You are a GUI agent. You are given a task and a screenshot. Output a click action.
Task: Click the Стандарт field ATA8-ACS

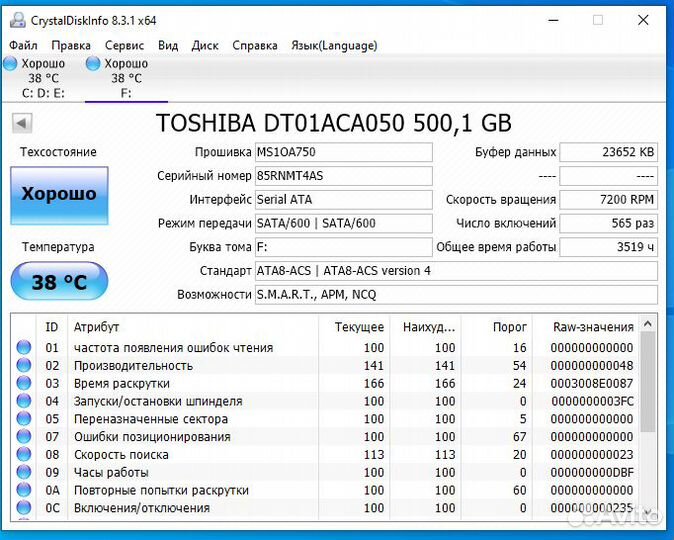[456, 271]
